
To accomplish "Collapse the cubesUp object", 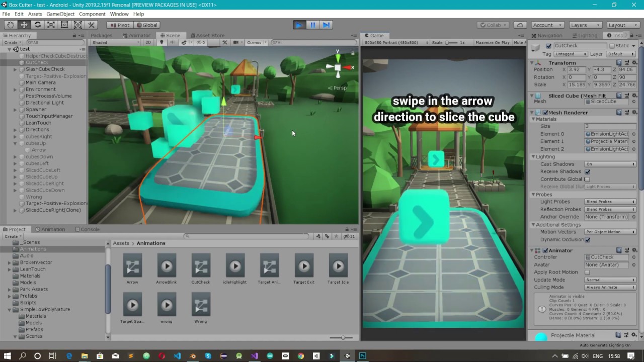I will click(15, 143).
